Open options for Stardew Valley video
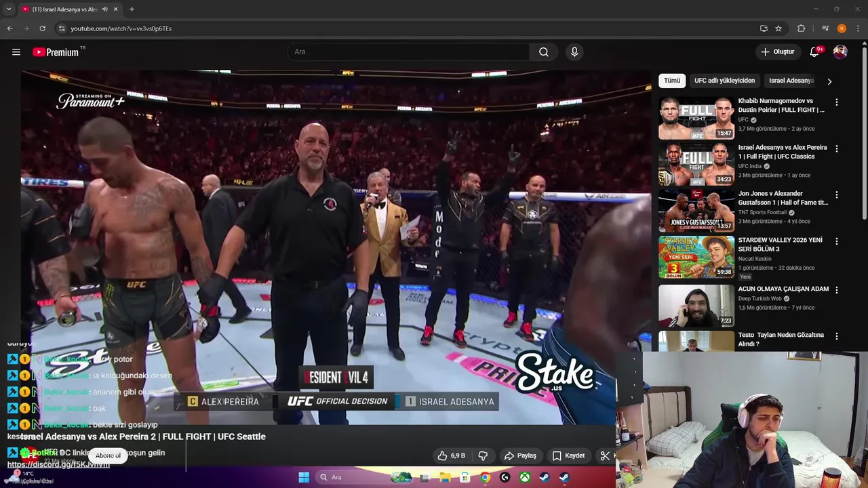 point(837,241)
